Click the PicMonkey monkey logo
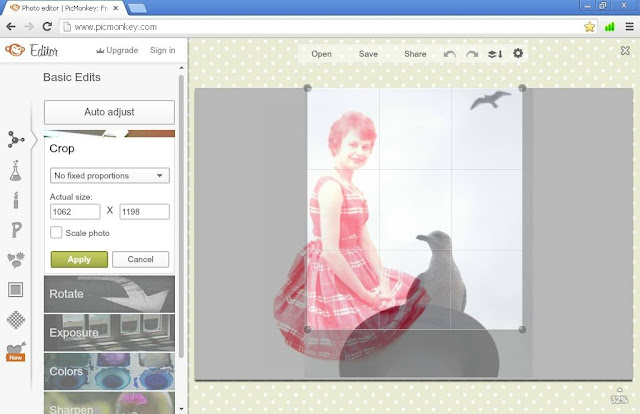This screenshot has width=640, height=414. [15, 50]
